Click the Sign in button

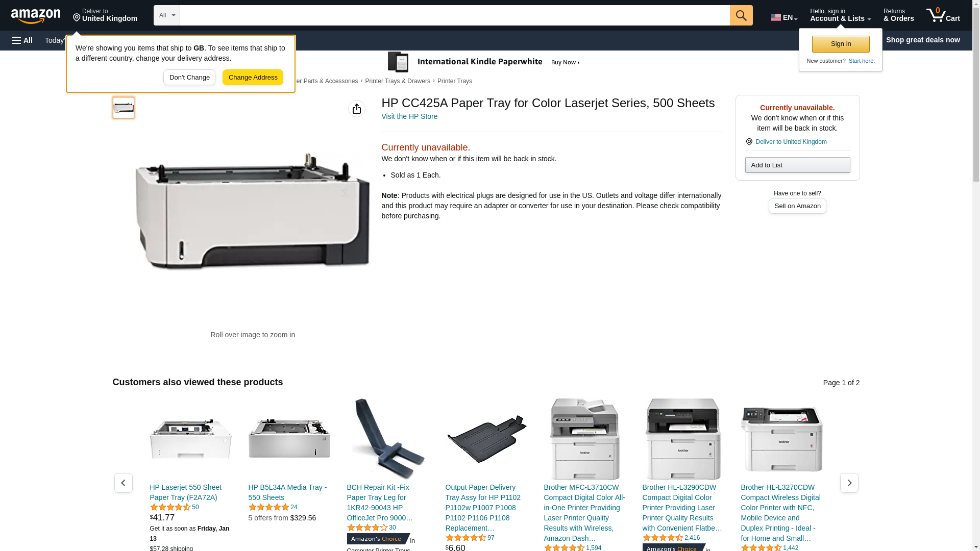pos(841,44)
